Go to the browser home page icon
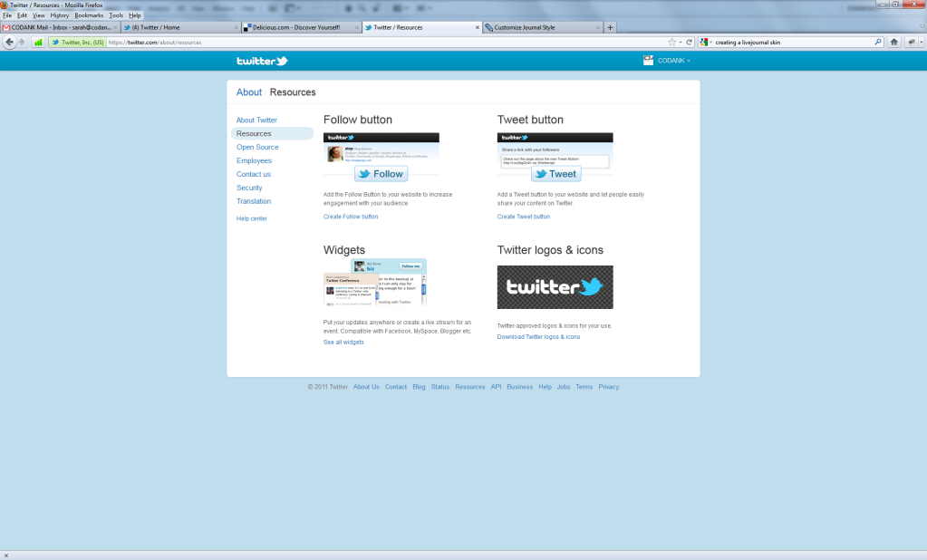Viewport: 927px width, 560px height. tap(893, 42)
